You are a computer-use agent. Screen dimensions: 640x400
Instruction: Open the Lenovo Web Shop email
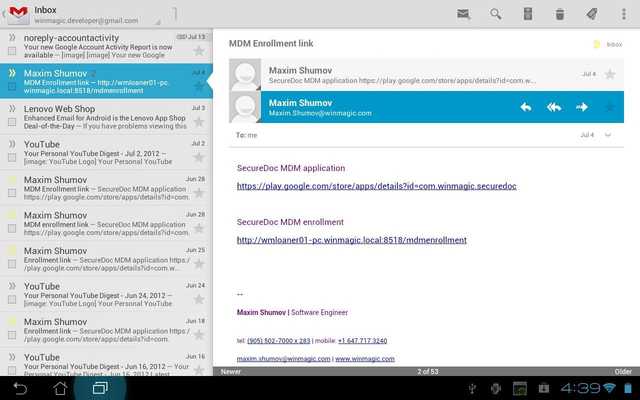tap(106, 117)
